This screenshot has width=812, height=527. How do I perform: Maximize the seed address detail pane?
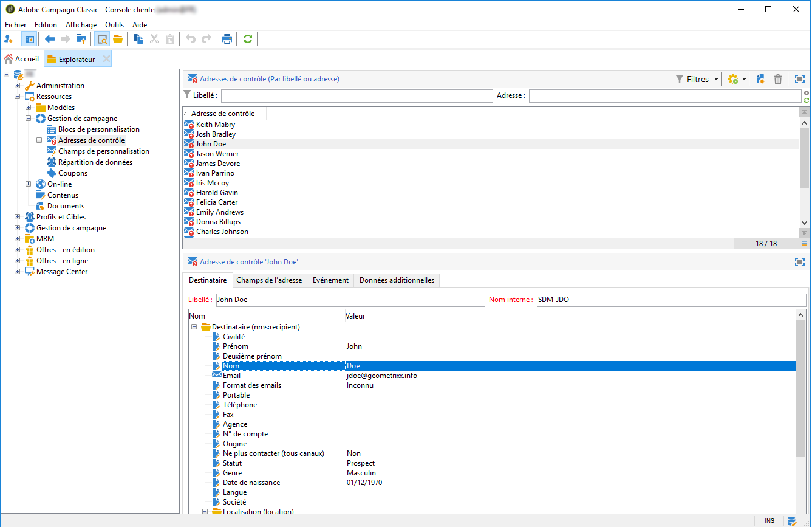pyautogui.click(x=800, y=262)
